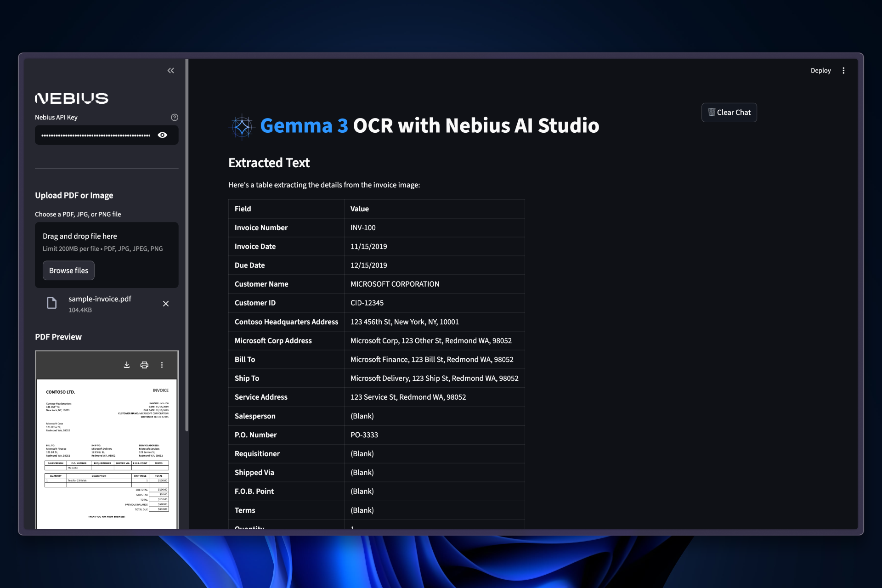Open the Streamlit three-dot main menu

tap(843, 70)
